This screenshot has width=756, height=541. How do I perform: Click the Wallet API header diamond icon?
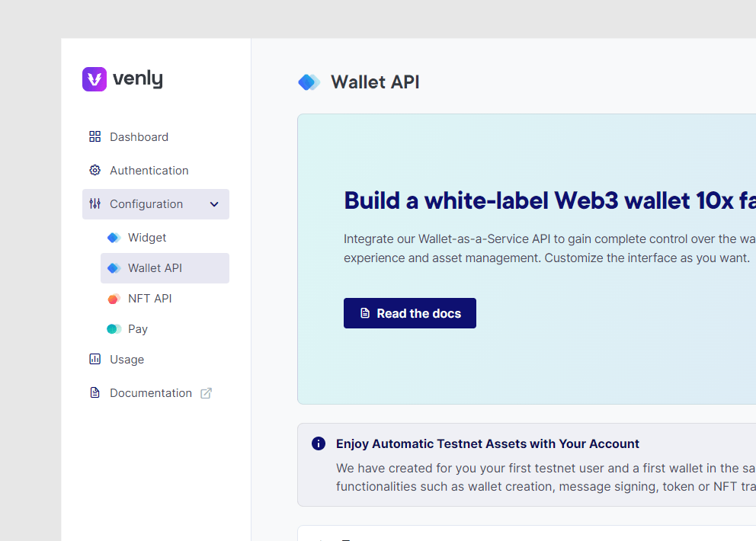click(x=309, y=82)
